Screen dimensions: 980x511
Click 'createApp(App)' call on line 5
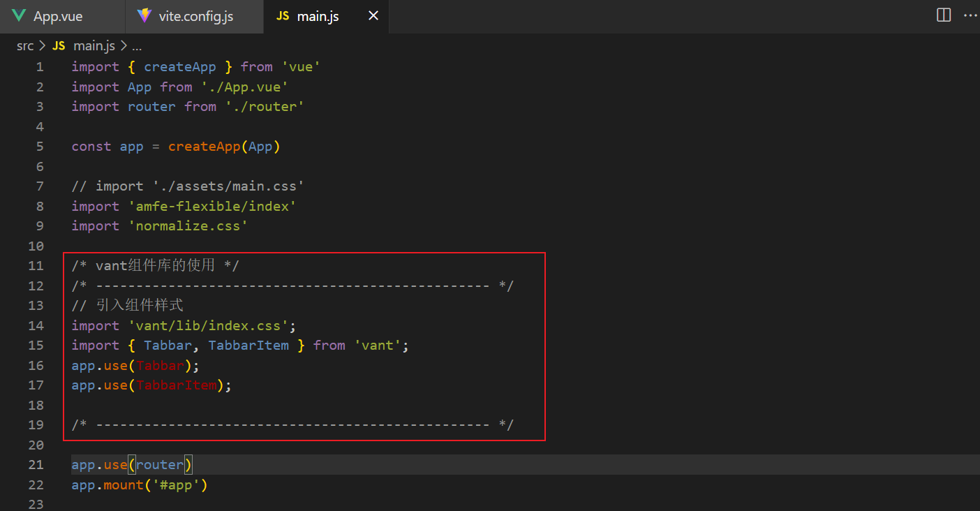coord(224,147)
